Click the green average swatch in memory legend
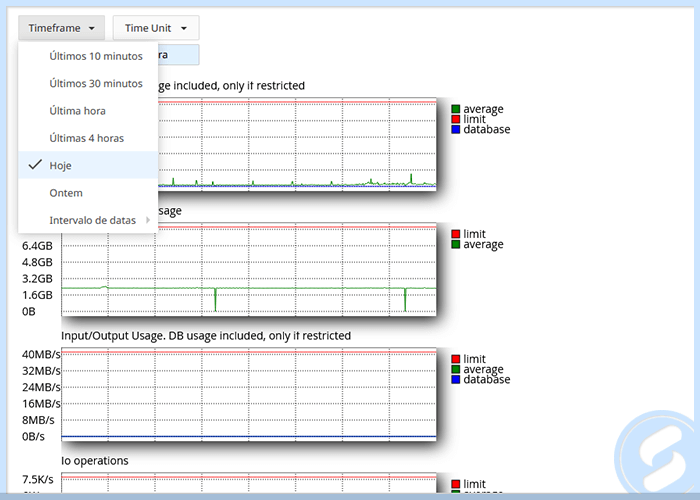This screenshot has width=700, height=500. tap(455, 244)
